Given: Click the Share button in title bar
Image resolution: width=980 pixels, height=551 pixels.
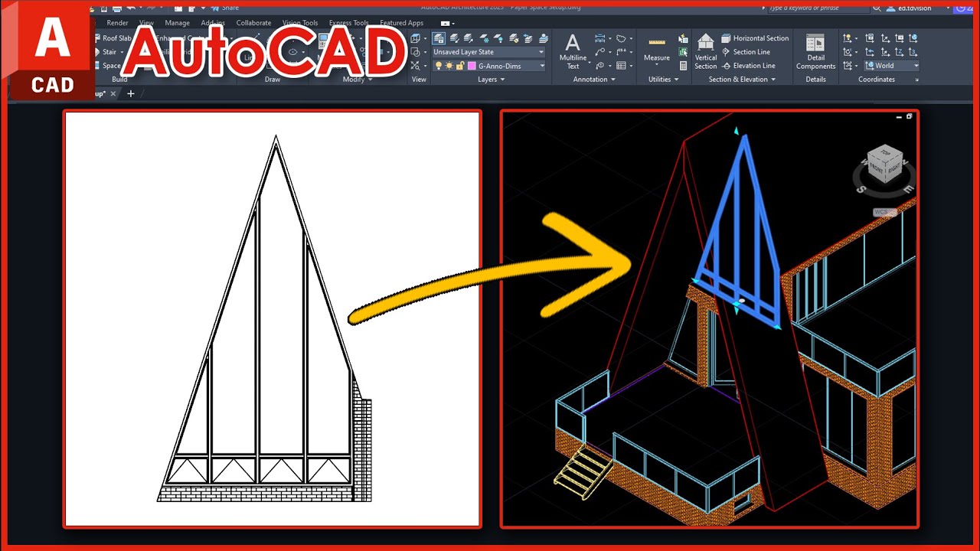Looking at the screenshot, I should click(225, 8).
